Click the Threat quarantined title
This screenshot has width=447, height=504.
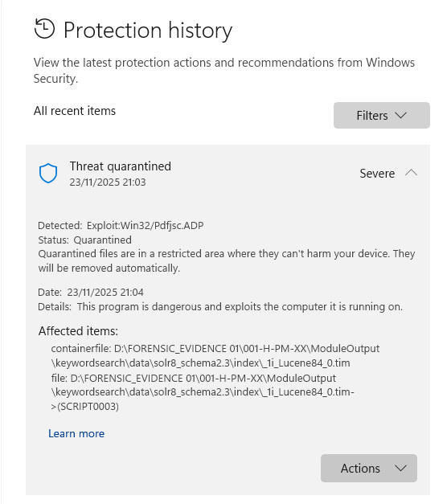coord(121,166)
